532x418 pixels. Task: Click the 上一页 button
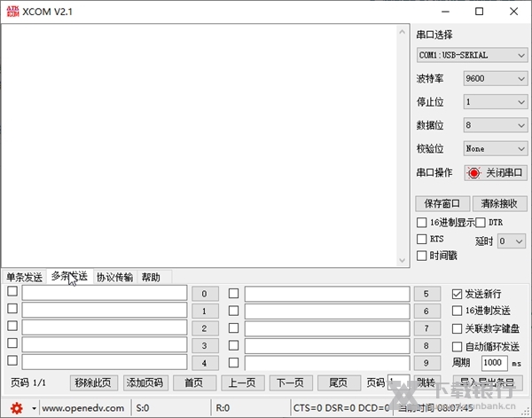(x=242, y=383)
